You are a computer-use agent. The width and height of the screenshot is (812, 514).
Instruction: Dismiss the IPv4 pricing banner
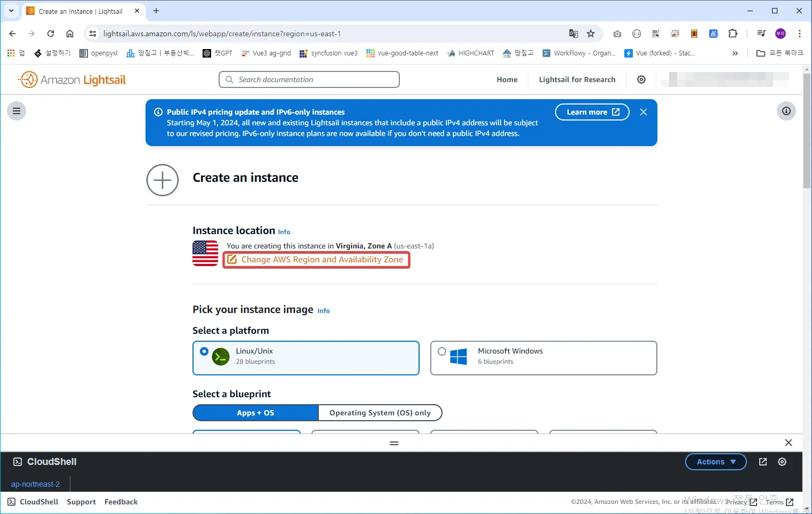(644, 112)
